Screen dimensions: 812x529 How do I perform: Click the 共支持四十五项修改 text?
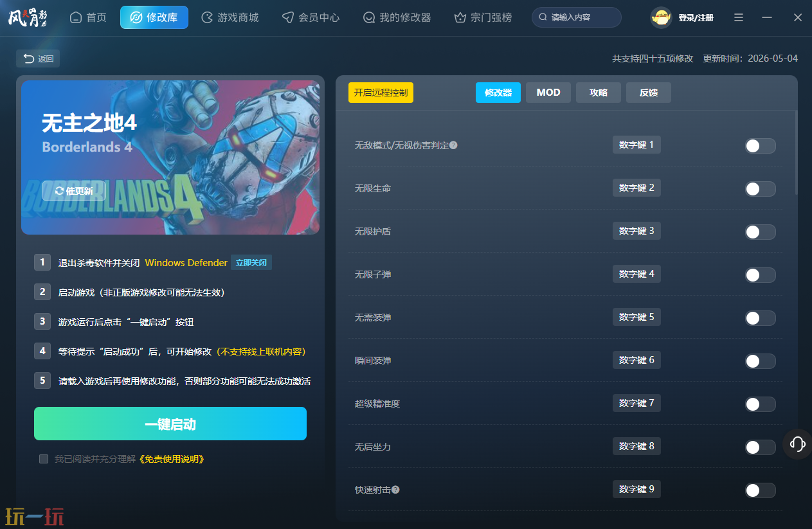tap(653, 58)
